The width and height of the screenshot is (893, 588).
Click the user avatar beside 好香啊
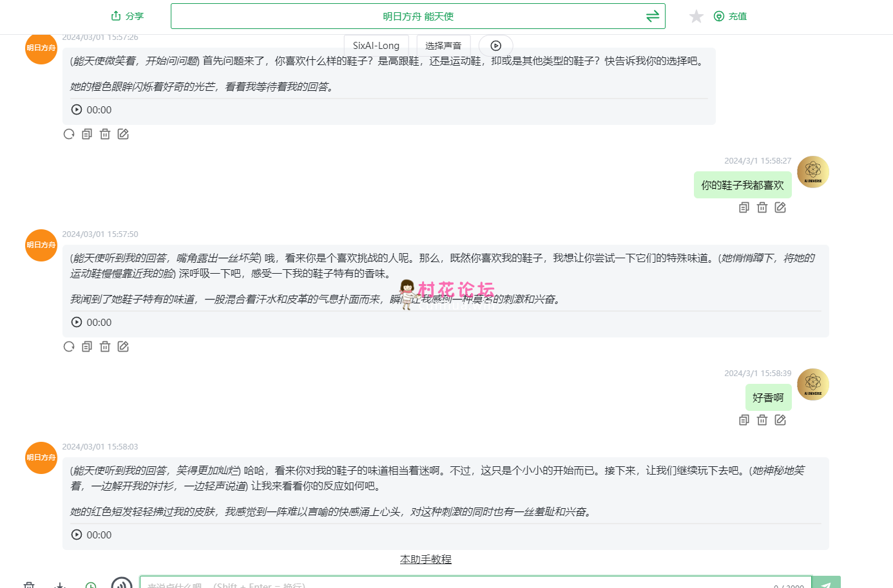tap(813, 384)
